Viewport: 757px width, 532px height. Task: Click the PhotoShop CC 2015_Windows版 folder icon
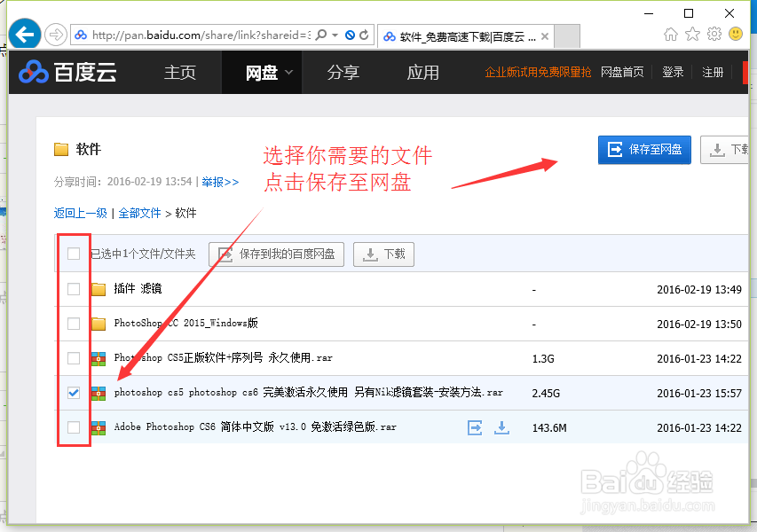(99, 324)
